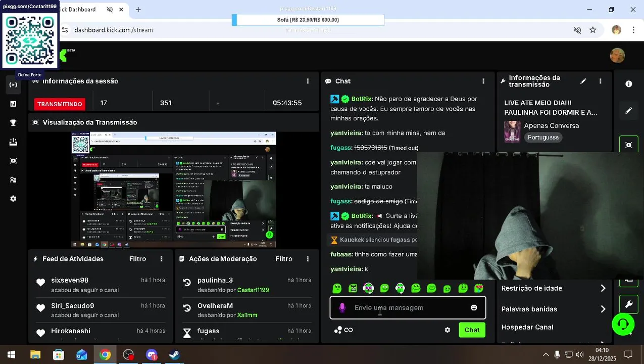Image resolution: width=644 pixels, height=364 pixels.
Task: Select Hospedar Canal option
Action: [x=527, y=327]
